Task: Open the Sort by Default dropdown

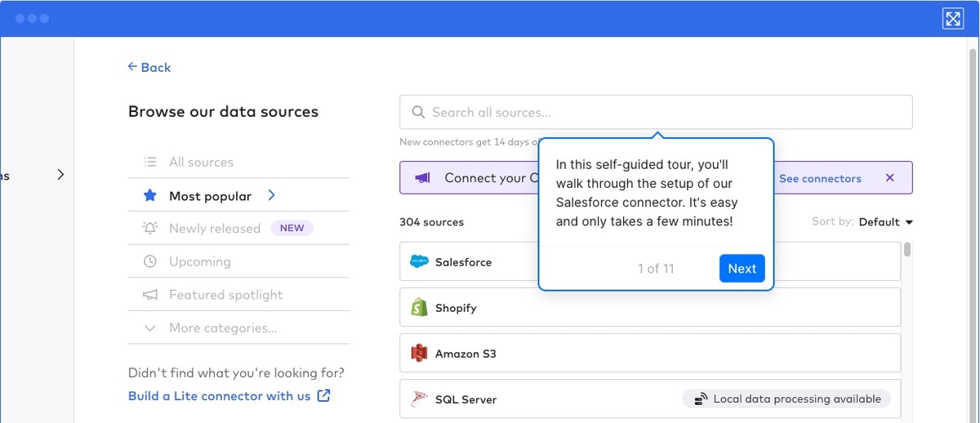Action: click(886, 222)
